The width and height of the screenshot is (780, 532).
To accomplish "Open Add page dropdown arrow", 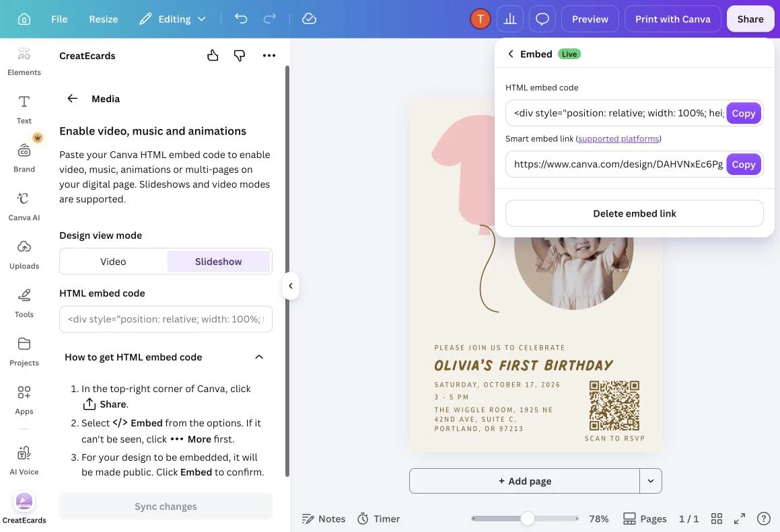I will [651, 481].
